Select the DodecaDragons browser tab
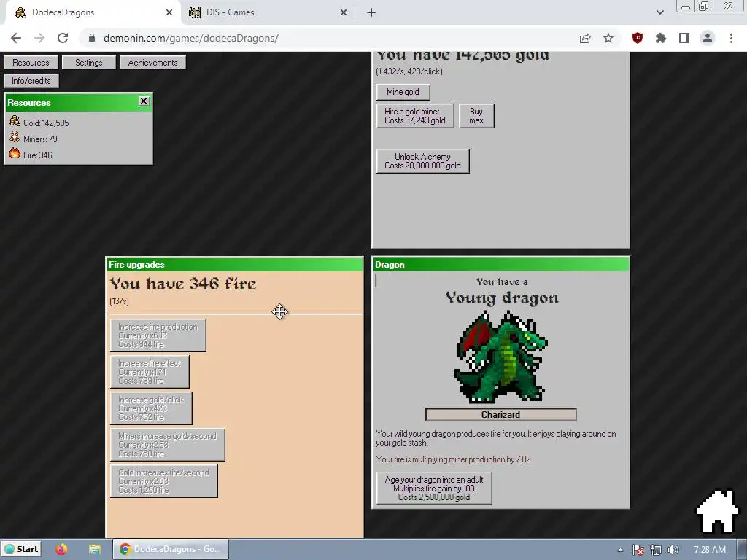 pyautogui.click(x=93, y=12)
